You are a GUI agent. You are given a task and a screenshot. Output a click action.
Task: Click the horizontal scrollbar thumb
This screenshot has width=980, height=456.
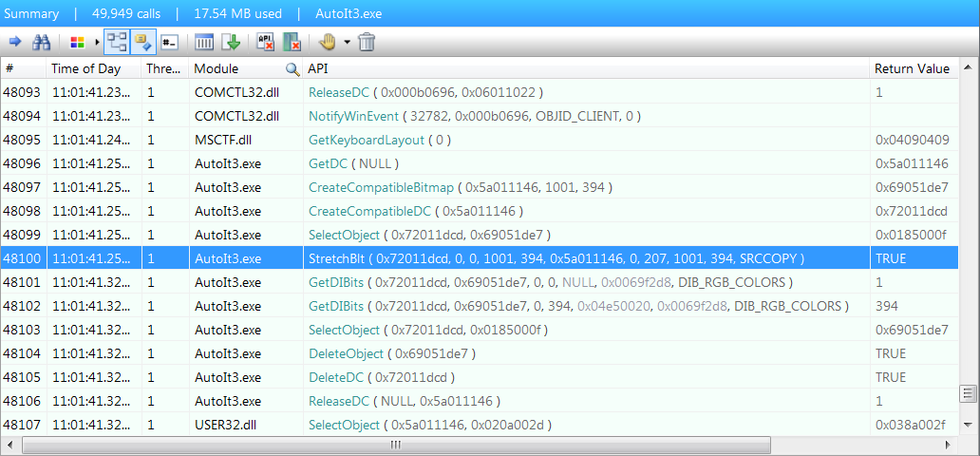point(396,445)
